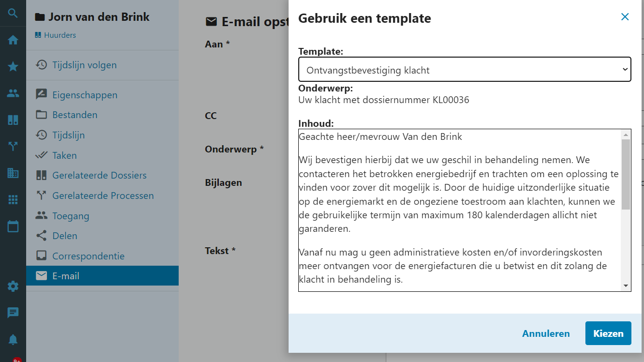Open Correspondentie menu item
644x362 pixels.
(88, 256)
